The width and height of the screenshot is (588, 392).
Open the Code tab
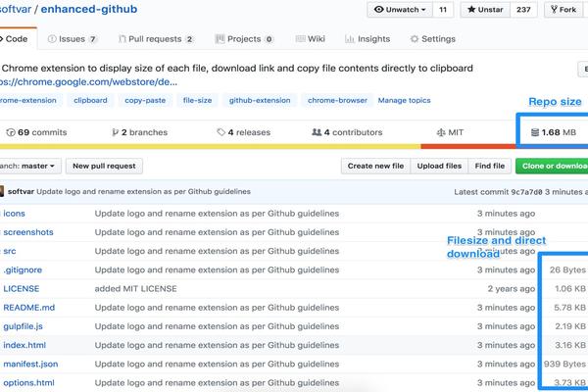pyautogui.click(x=15, y=39)
